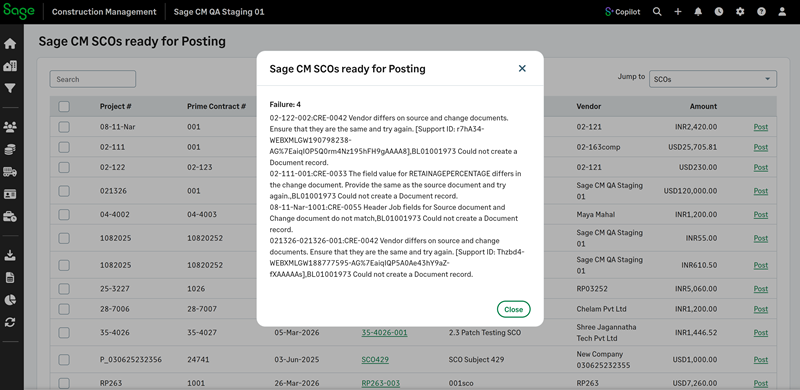Click Post for the USD120,000.00 row

(760, 191)
